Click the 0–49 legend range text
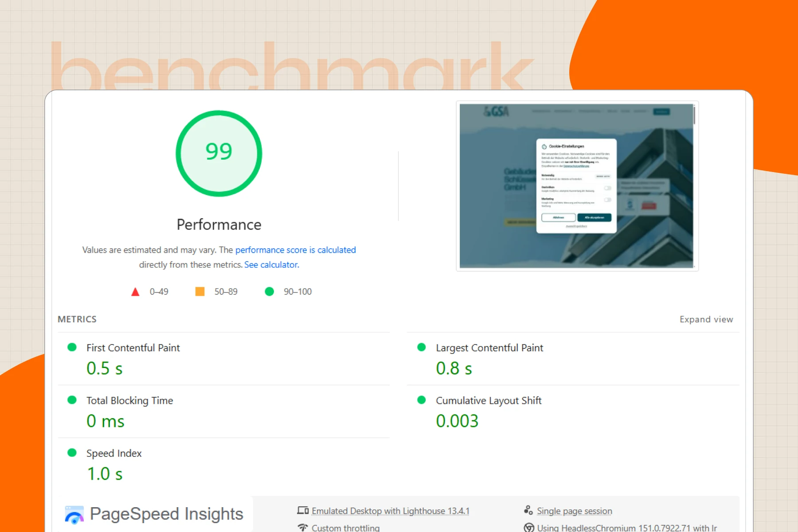This screenshot has width=798, height=532. coord(159,292)
